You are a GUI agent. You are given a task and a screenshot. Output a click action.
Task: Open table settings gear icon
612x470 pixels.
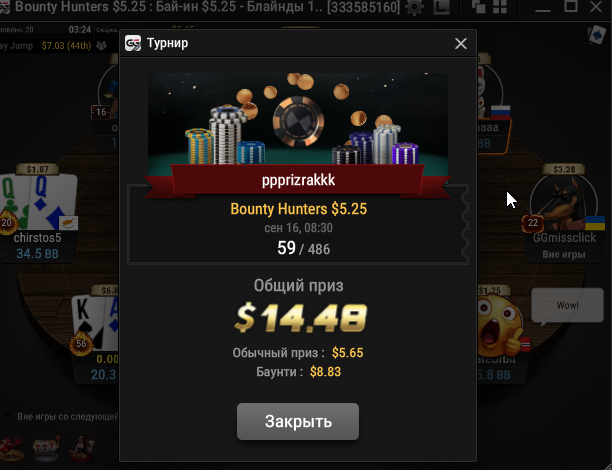point(415,7)
